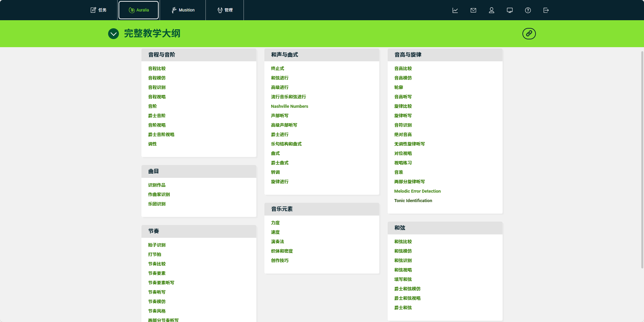Screen dimensions: 644x322
Task: Click the logout icon
Action: (546, 10)
